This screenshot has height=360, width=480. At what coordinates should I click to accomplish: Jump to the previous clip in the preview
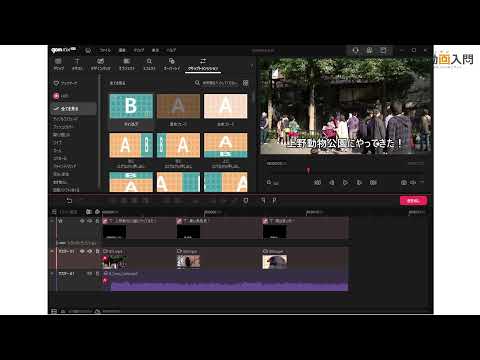317,183
